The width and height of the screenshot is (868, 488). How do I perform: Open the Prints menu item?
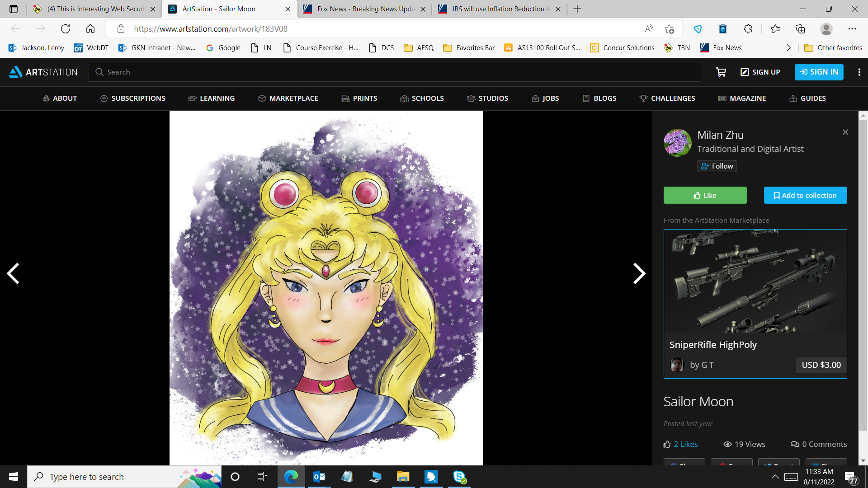point(359,99)
